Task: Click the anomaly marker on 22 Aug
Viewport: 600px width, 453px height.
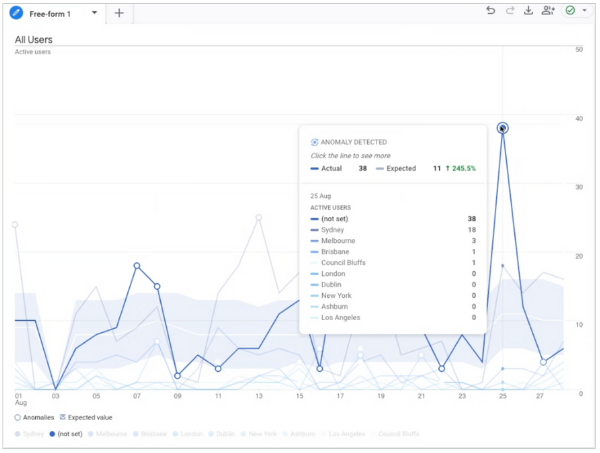Action: pyautogui.click(x=442, y=368)
